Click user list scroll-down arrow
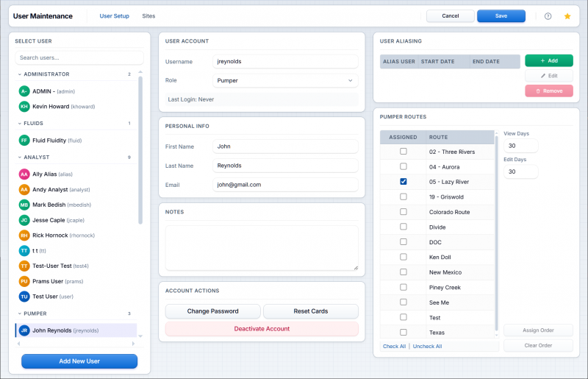 [140, 336]
